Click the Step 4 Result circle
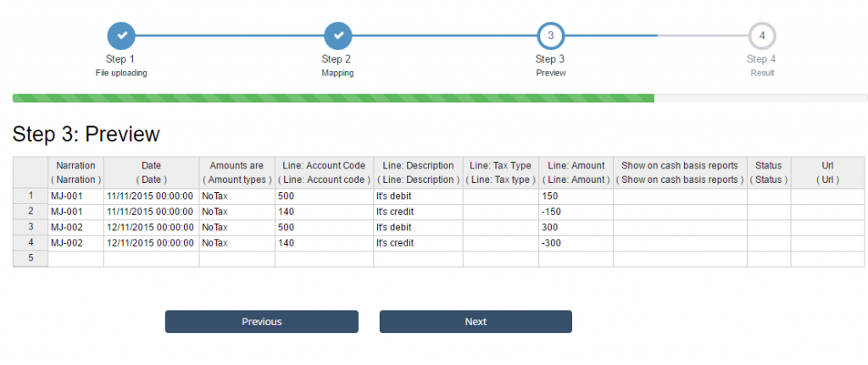 [x=762, y=36]
